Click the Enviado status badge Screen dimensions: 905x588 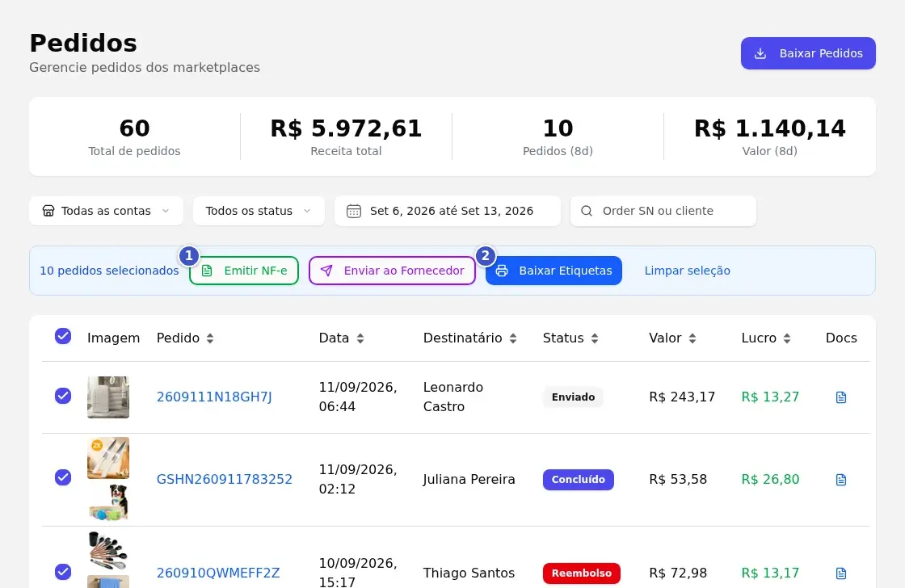pos(573,397)
